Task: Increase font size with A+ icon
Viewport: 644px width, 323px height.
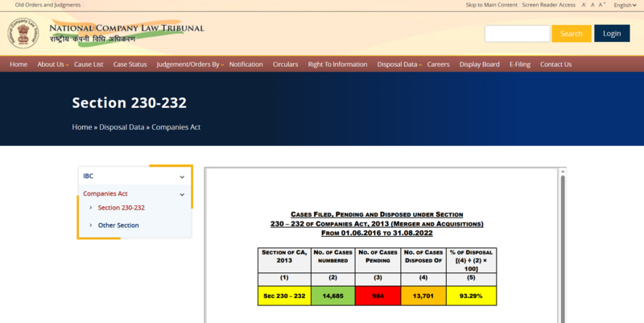Action: (602, 5)
